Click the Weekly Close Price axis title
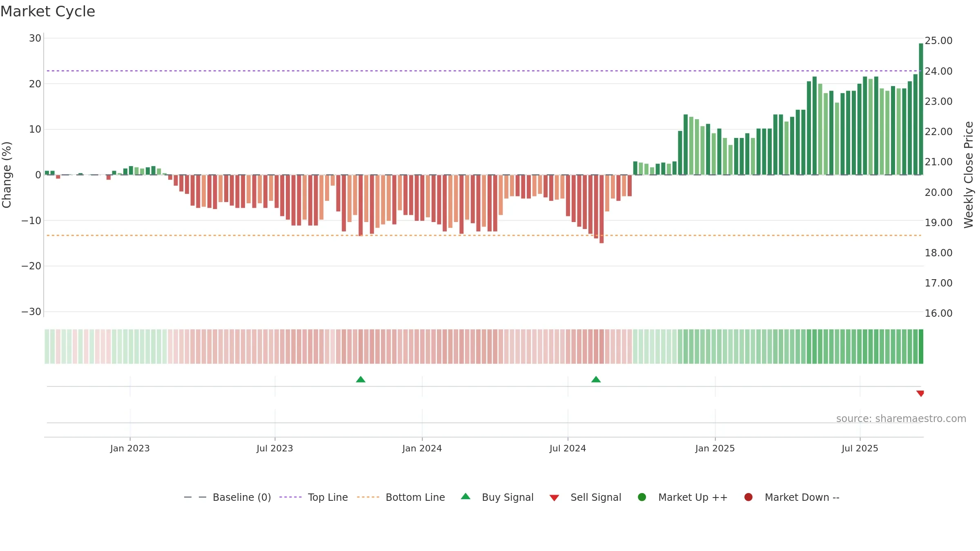 (969, 175)
